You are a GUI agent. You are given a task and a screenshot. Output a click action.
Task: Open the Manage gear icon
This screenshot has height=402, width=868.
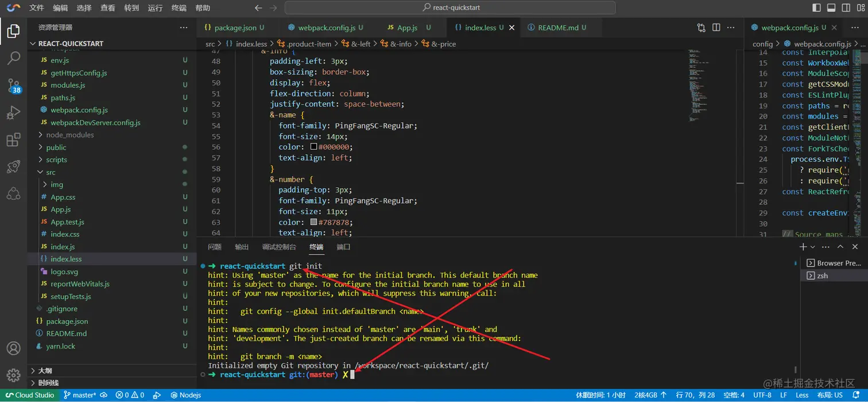point(13,375)
